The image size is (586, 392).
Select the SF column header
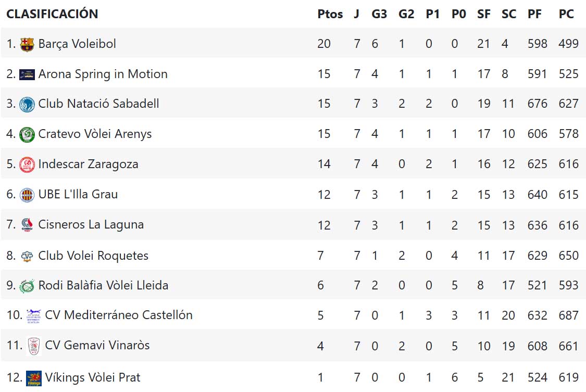point(484,14)
